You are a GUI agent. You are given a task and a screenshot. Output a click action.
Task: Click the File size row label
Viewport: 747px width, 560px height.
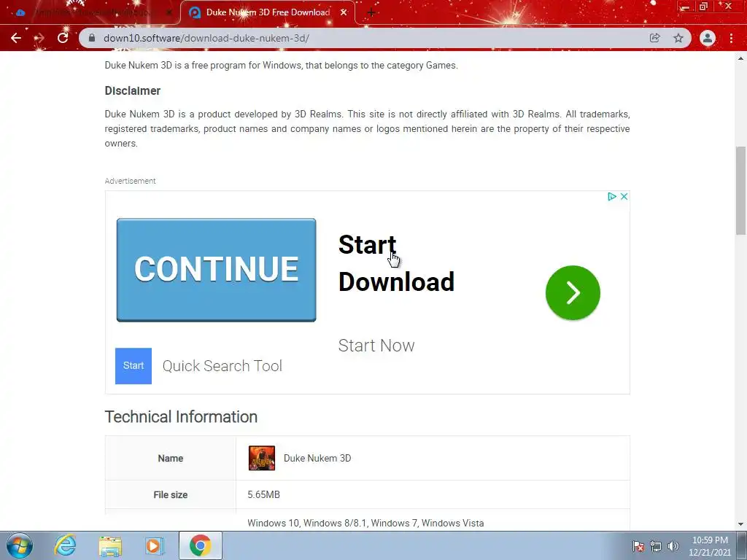click(171, 495)
